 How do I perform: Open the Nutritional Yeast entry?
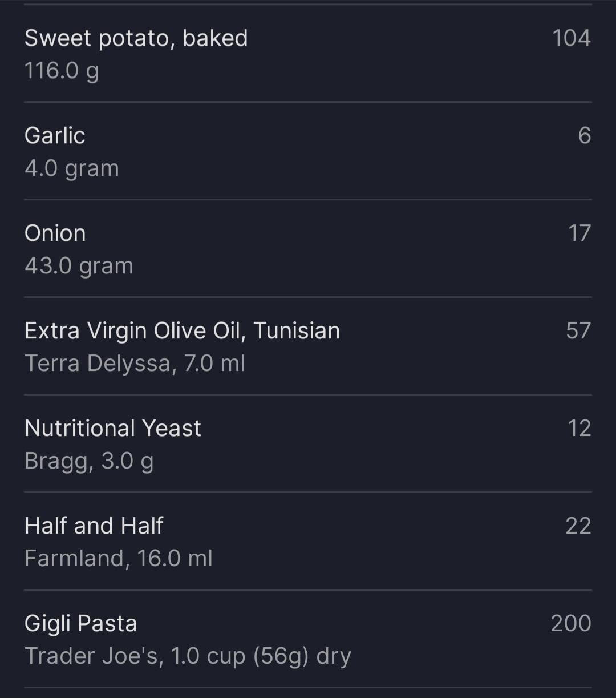113,429
